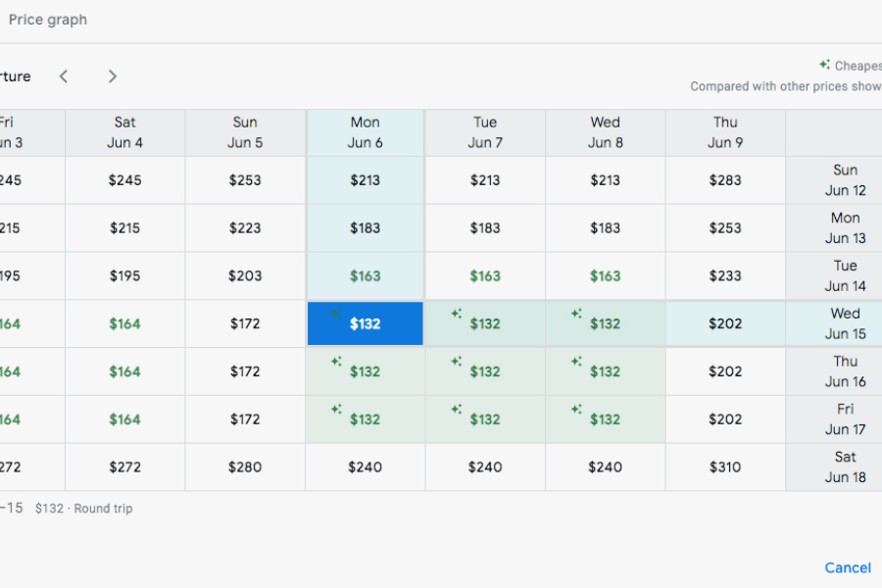
Task: Select the $310 fare for Thu Jun 9 returning Jun 18
Action: pos(725,467)
